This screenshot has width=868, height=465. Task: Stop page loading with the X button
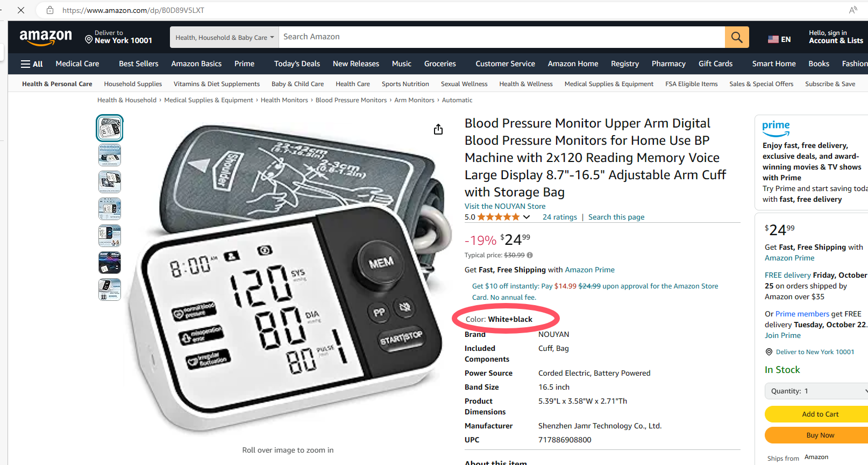tap(21, 10)
